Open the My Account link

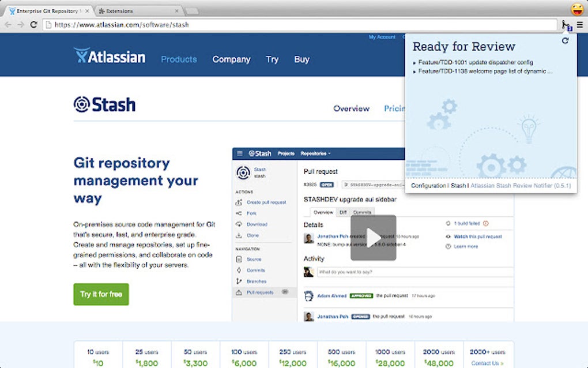382,37
